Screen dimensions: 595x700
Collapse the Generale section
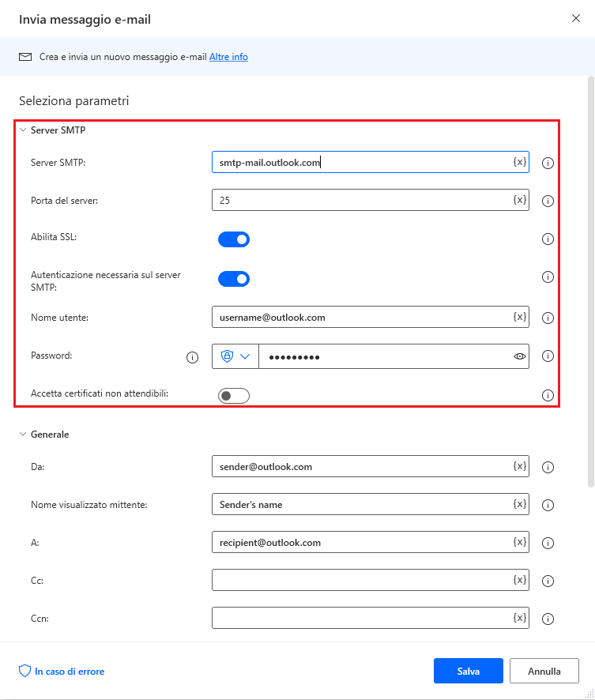point(23,434)
